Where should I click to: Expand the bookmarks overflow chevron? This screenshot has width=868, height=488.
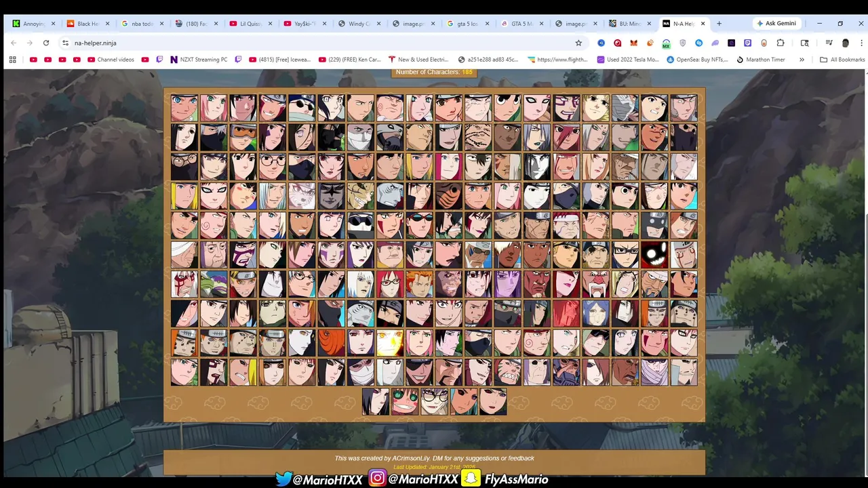click(802, 60)
